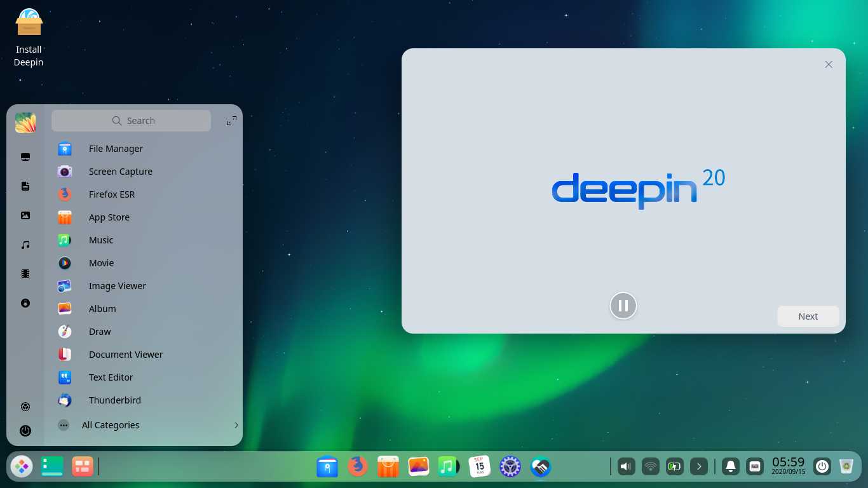Image resolution: width=868 pixels, height=488 pixels.
Task: Select the Pictures category in launcher sidebar
Action: [25, 215]
